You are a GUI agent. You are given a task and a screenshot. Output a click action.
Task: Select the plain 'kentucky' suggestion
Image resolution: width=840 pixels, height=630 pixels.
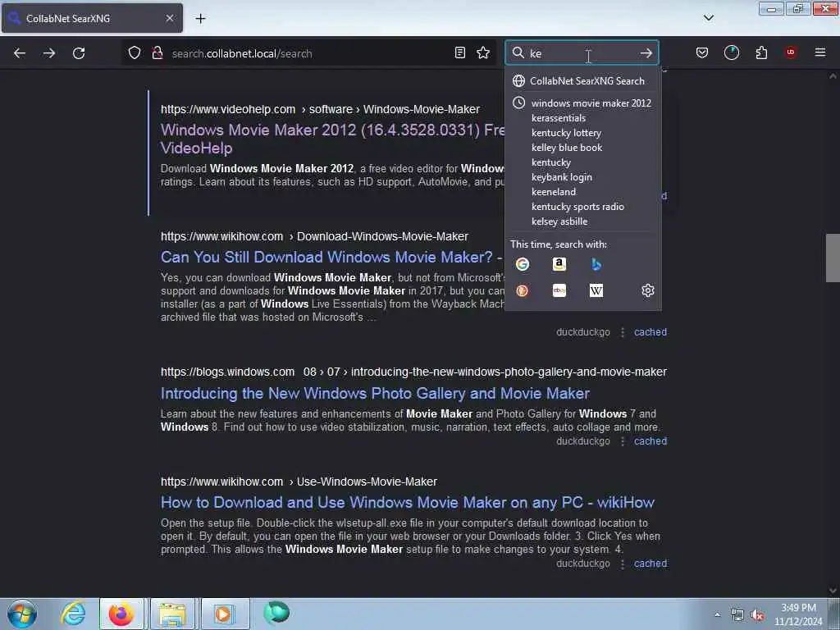click(583, 162)
